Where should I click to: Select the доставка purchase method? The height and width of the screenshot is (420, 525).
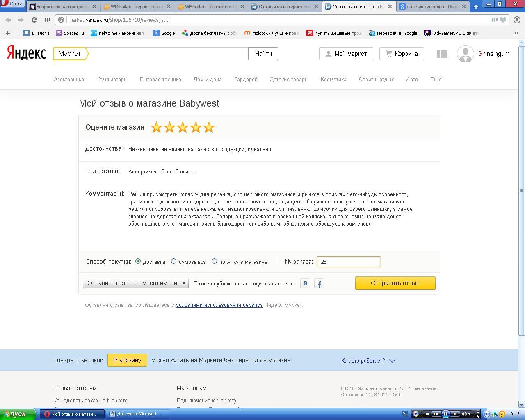138,261
